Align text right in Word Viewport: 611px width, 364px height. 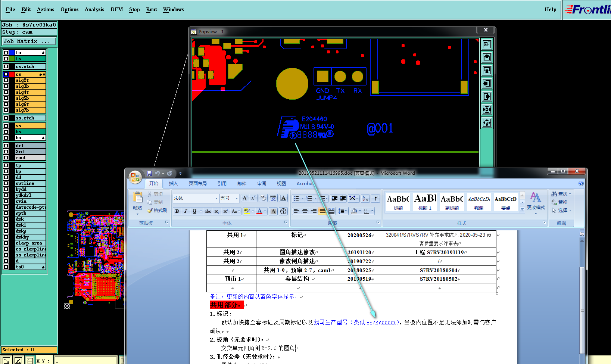pos(314,211)
